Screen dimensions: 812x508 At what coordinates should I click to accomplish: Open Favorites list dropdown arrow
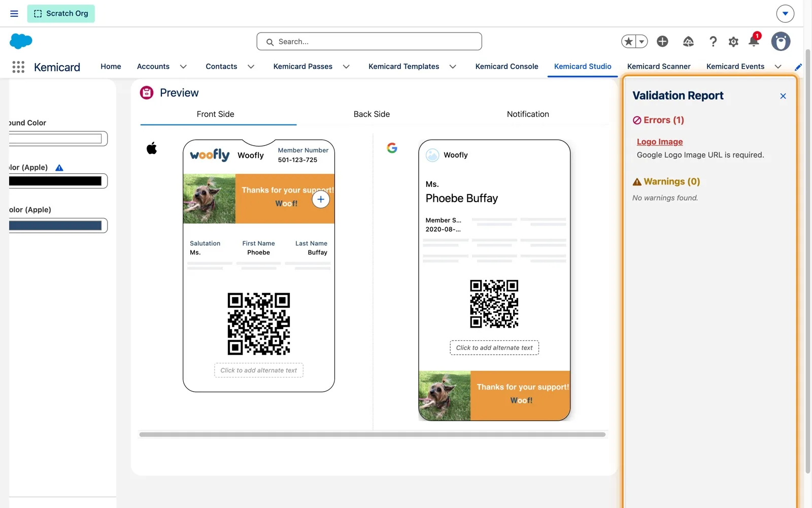tap(641, 42)
